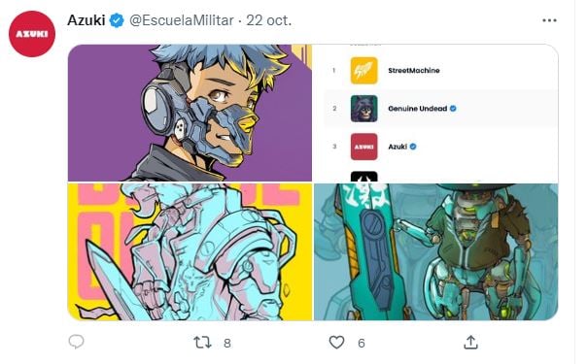Click the Genuine Undead ranking entry text

(x=417, y=109)
